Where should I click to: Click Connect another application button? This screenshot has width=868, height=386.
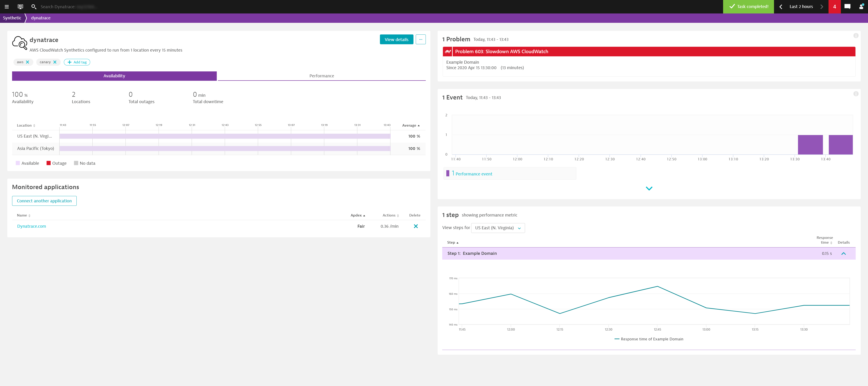pos(44,201)
